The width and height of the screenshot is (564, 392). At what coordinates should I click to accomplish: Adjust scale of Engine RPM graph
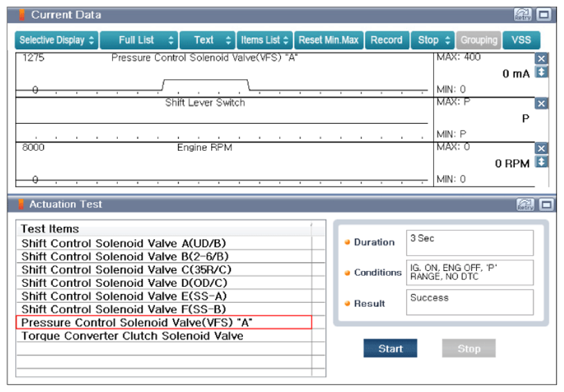(x=541, y=162)
